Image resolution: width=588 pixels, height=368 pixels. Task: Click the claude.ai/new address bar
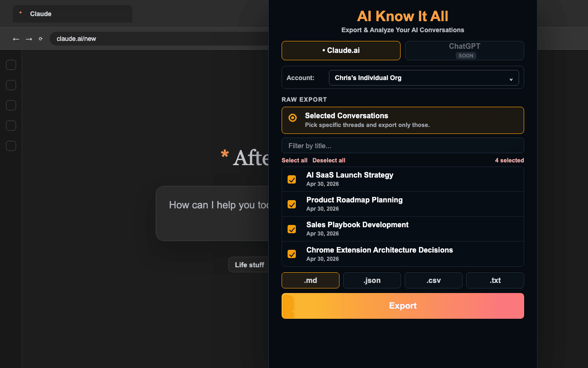coord(159,39)
